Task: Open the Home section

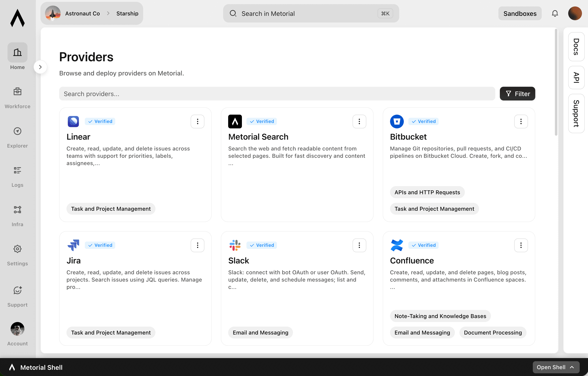Action: [17, 56]
